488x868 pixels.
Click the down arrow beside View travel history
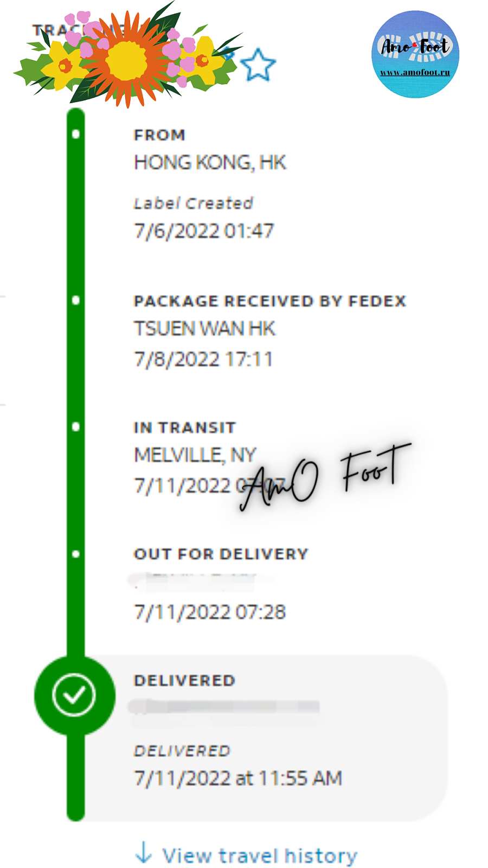144,852
